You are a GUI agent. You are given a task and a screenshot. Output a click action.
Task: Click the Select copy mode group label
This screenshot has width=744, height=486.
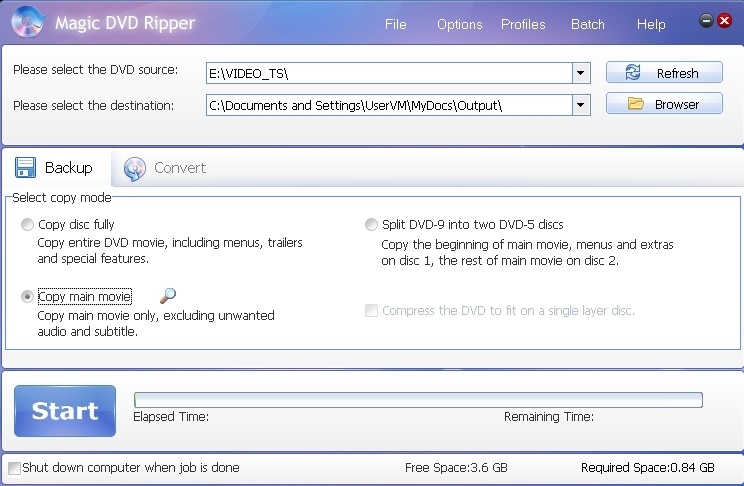(x=62, y=197)
